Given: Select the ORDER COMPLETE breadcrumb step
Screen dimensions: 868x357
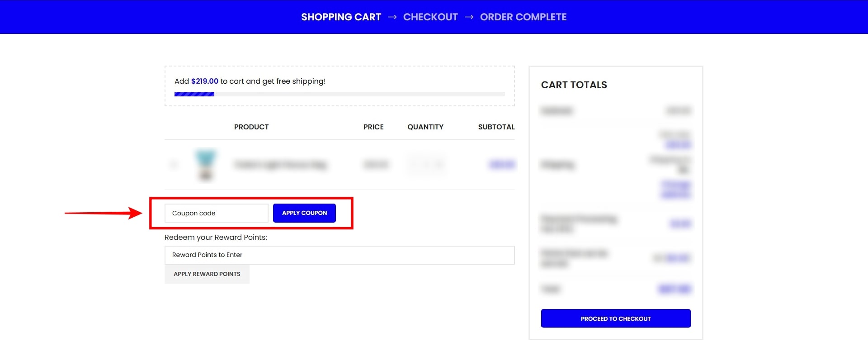Looking at the screenshot, I should [523, 17].
